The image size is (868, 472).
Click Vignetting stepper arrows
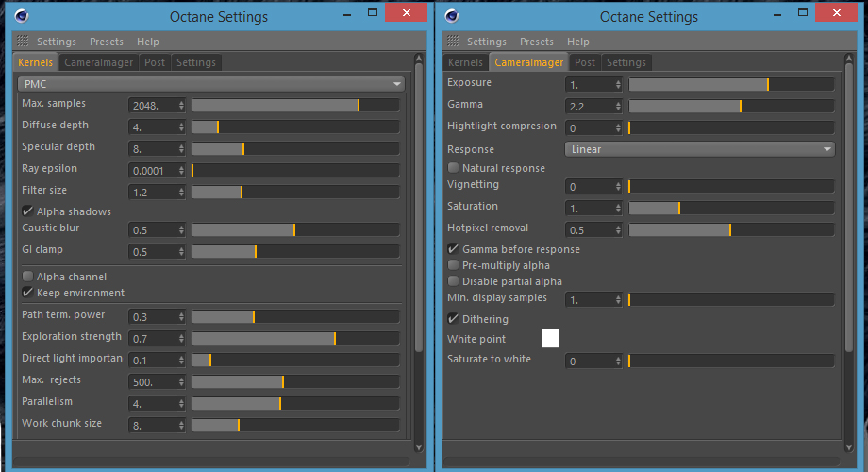click(618, 187)
